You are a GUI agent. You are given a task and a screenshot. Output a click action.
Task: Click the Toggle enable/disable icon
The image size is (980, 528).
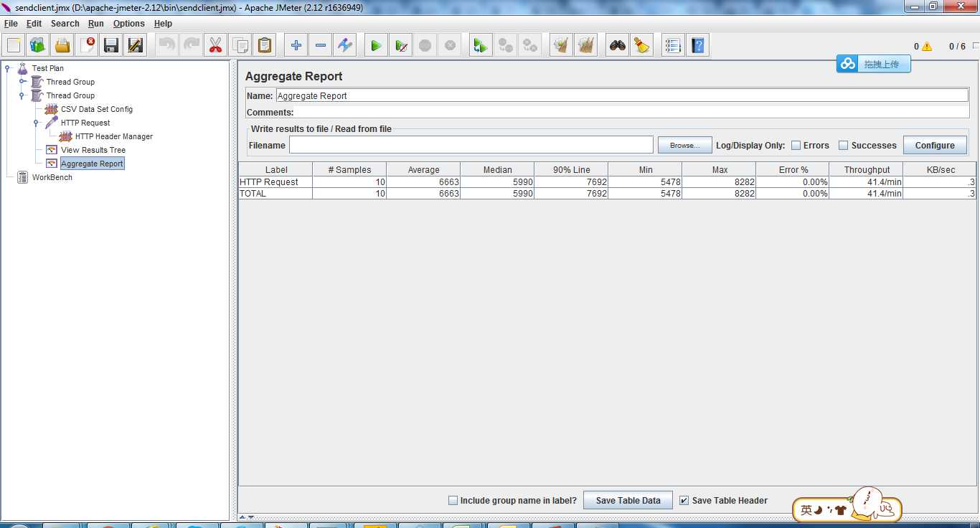345,46
